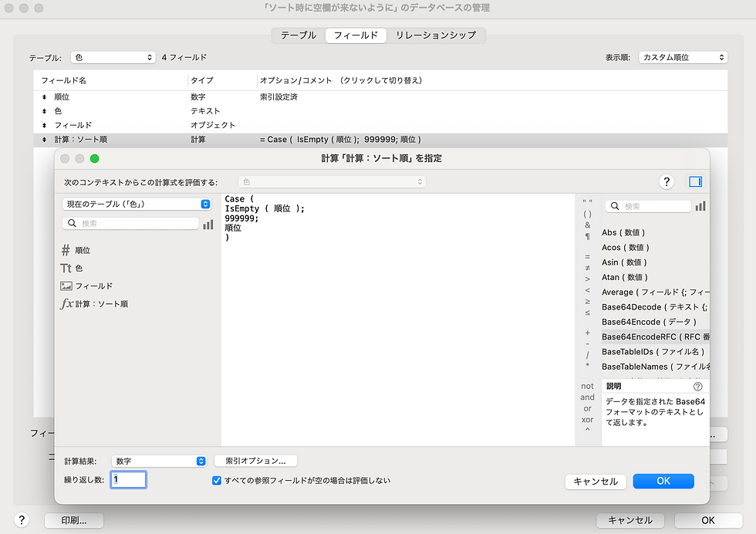Insert the less-than operator
756x534 pixels.
[x=587, y=290]
